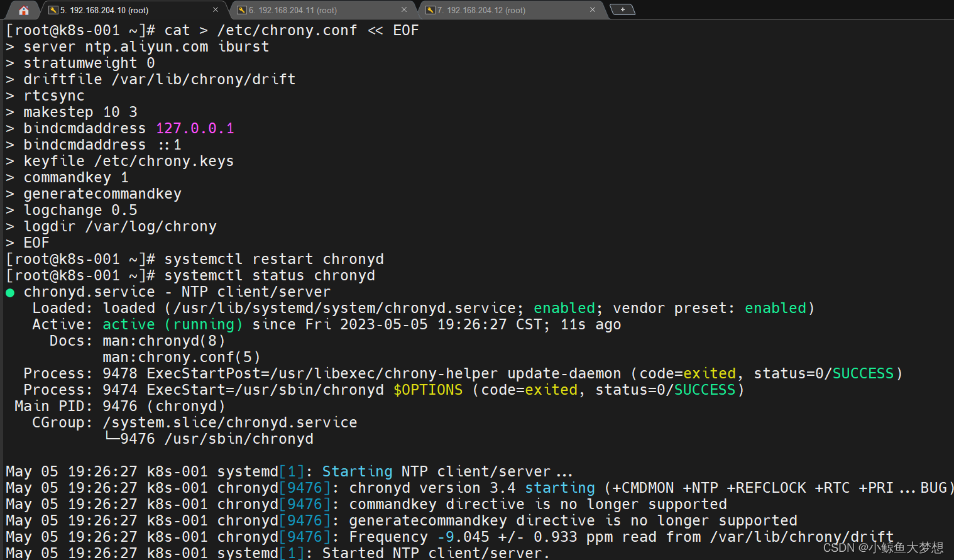This screenshot has width=954, height=560.
Task: Click the 'logdir /var/log/chrony' line
Action: click(120, 227)
